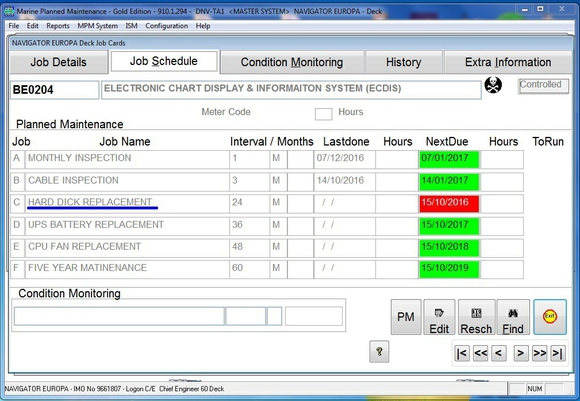The width and height of the screenshot is (580, 401).
Task: Click the BE0204 job code field
Action: [54, 90]
